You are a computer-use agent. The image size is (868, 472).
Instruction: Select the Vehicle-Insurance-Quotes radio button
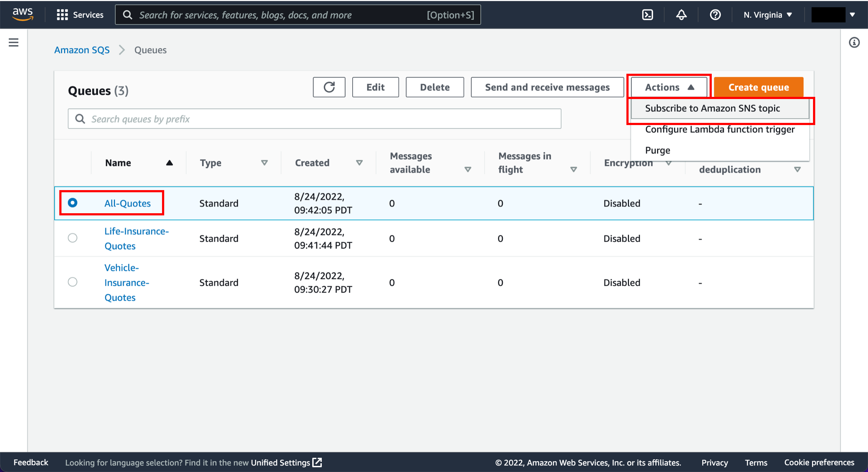(x=73, y=283)
